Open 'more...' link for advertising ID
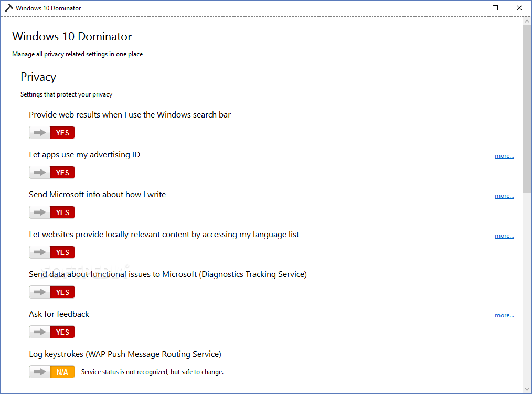Image resolution: width=532 pixels, height=394 pixels. pos(504,156)
